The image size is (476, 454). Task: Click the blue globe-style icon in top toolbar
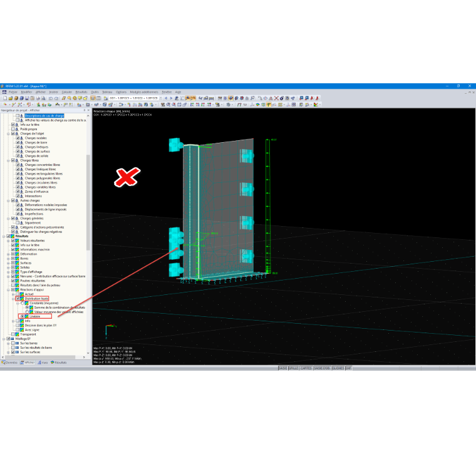click(282, 98)
